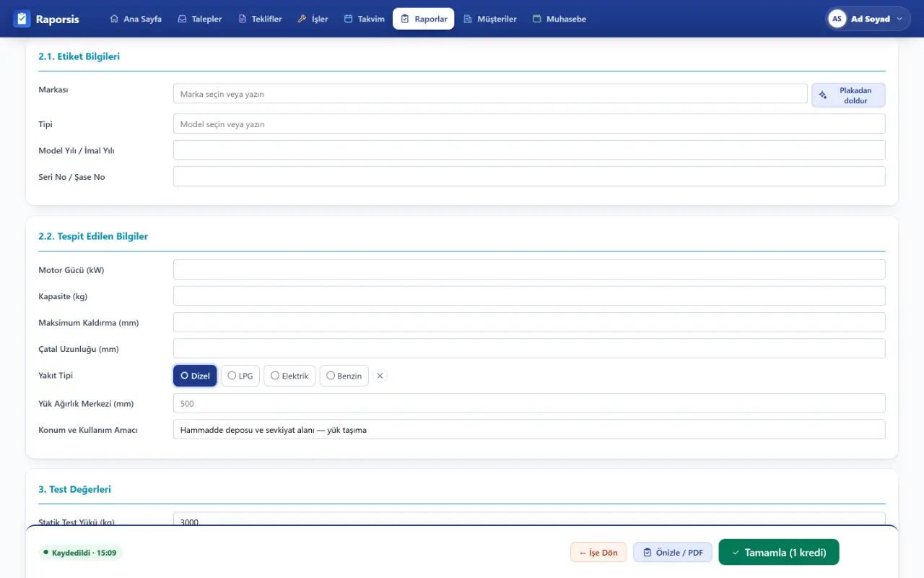Choose Benzin fuel type
924x578 pixels.
(x=344, y=376)
